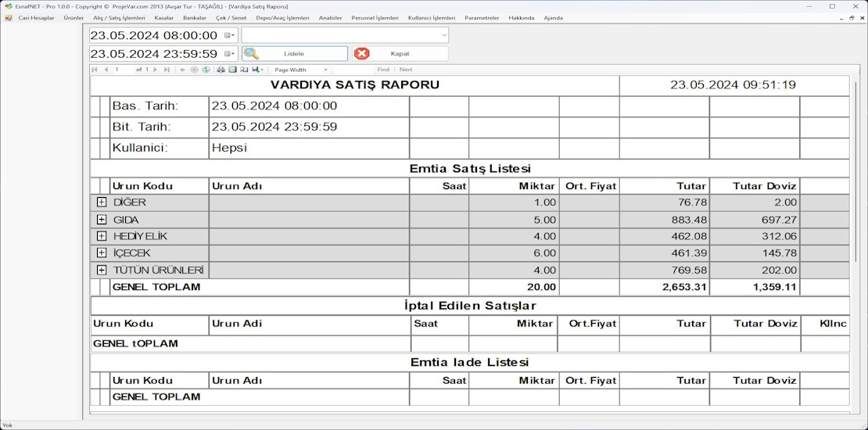Click the TÜTÜN ÜRÜNLERİ tutar 769.58
The width and height of the screenshot is (868, 430).
click(x=688, y=270)
